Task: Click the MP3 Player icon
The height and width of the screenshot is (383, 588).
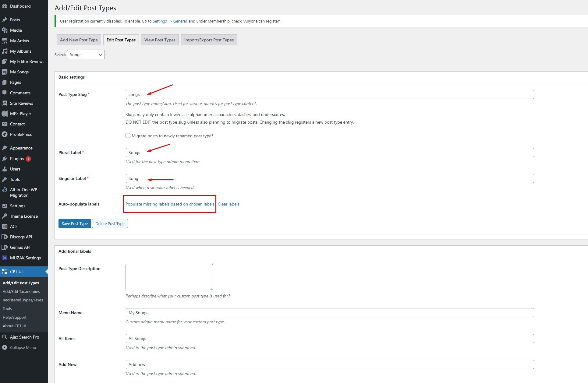Action: coord(5,114)
